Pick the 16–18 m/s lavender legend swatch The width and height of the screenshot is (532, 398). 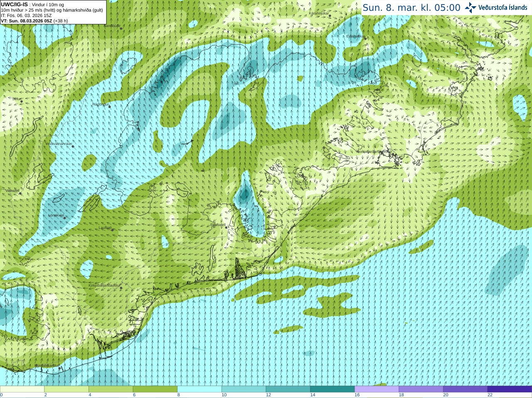coord(377,389)
